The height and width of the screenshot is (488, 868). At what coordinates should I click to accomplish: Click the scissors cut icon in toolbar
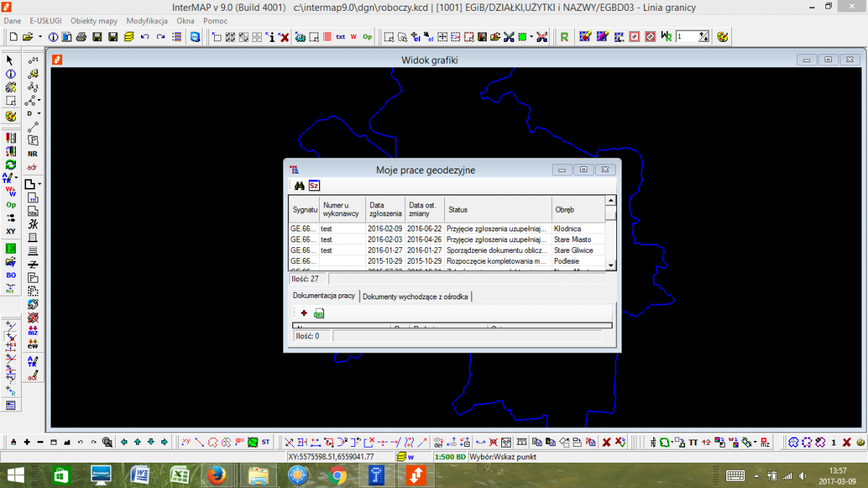[509, 36]
